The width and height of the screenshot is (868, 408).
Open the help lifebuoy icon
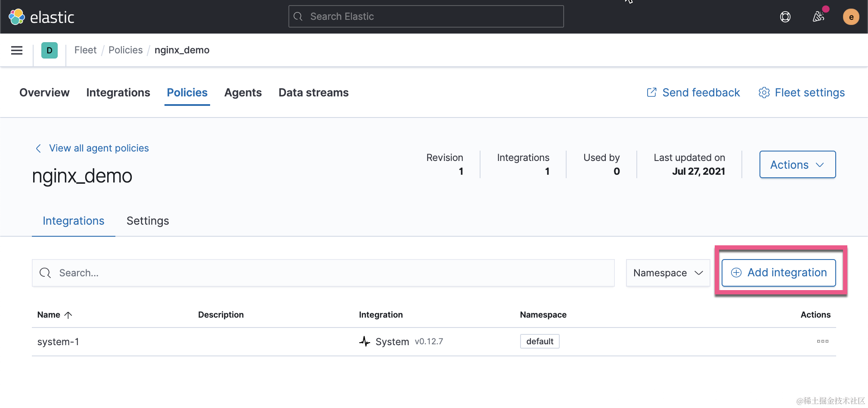pos(785,17)
